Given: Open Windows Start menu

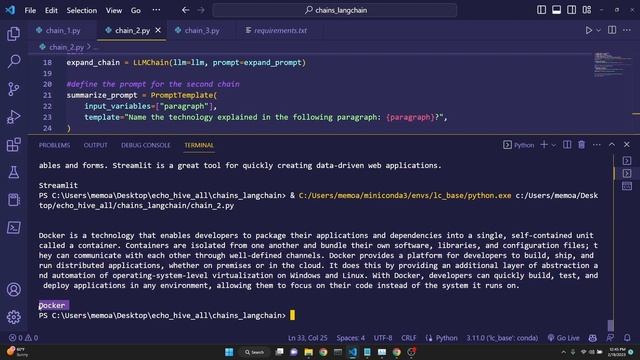Looking at the screenshot, I should click(229, 352).
